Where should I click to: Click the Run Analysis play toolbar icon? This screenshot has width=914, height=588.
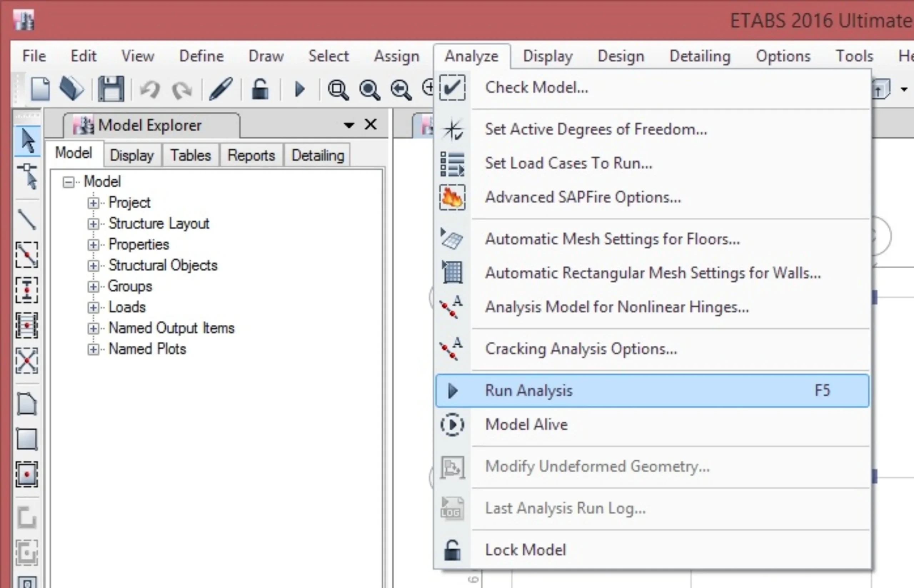pos(300,89)
